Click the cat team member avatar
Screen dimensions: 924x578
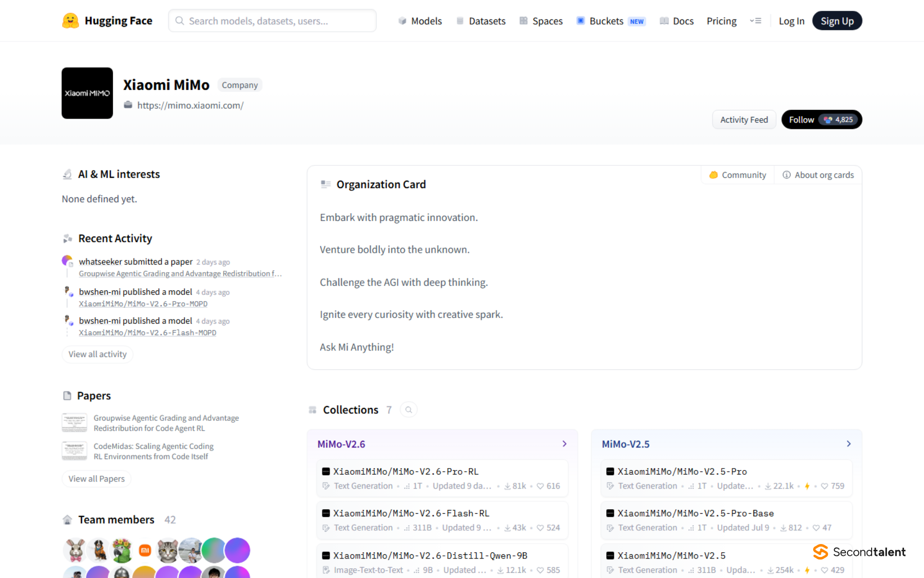(167, 550)
